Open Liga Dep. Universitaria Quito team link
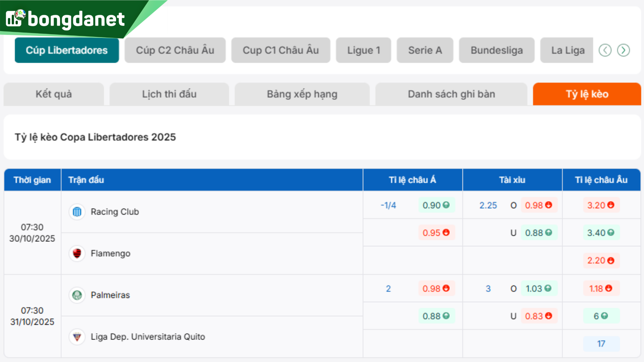Image resolution: width=644 pixels, height=362 pixels. pyautogui.click(x=148, y=337)
